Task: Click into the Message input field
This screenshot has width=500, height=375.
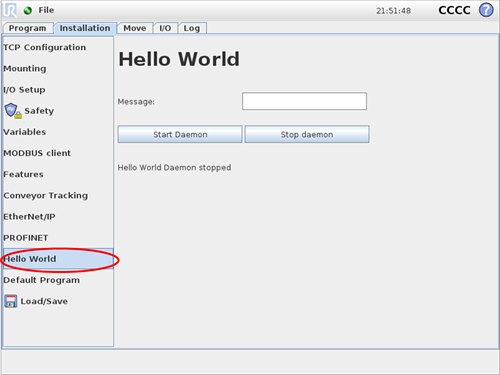Action: (304, 101)
